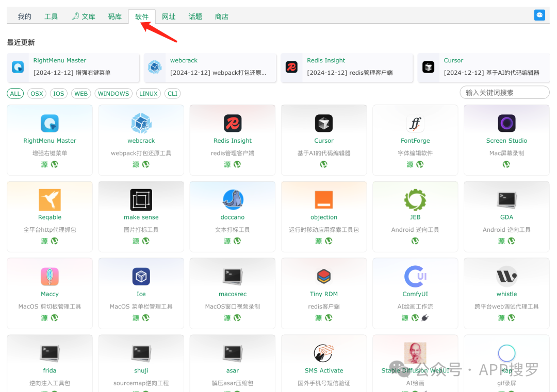The height and width of the screenshot is (392, 557).
Task: Click the plug icon under ComfyUI
Action: pos(425,317)
